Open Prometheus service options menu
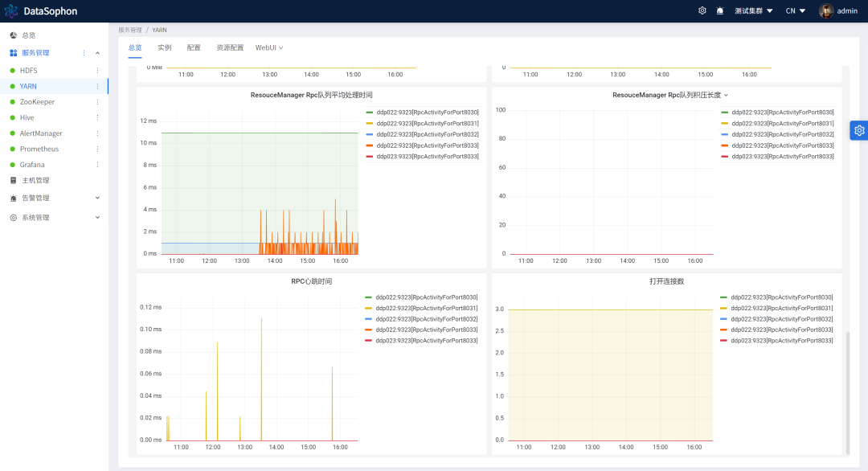The width and height of the screenshot is (868, 471). point(97,149)
